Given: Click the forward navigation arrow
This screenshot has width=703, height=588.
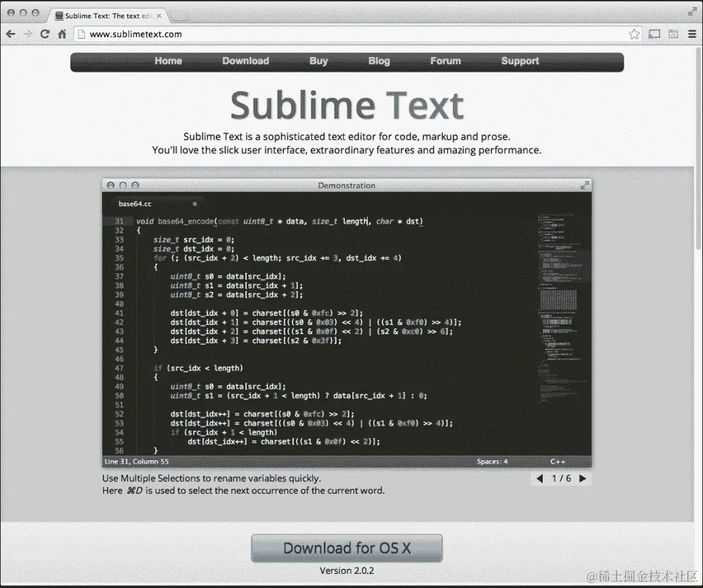Looking at the screenshot, I should [x=28, y=34].
